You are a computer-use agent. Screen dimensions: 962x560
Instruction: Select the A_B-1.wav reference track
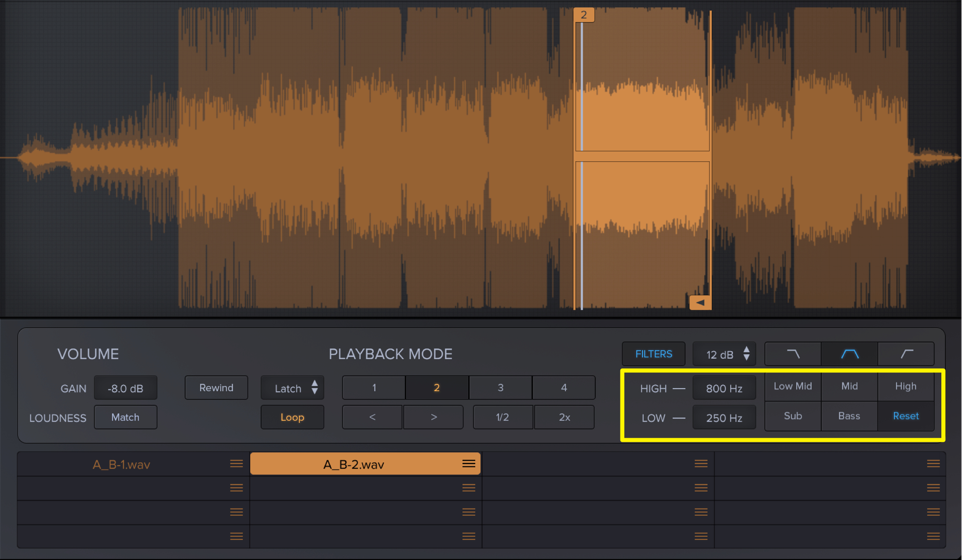pyautogui.click(x=133, y=464)
